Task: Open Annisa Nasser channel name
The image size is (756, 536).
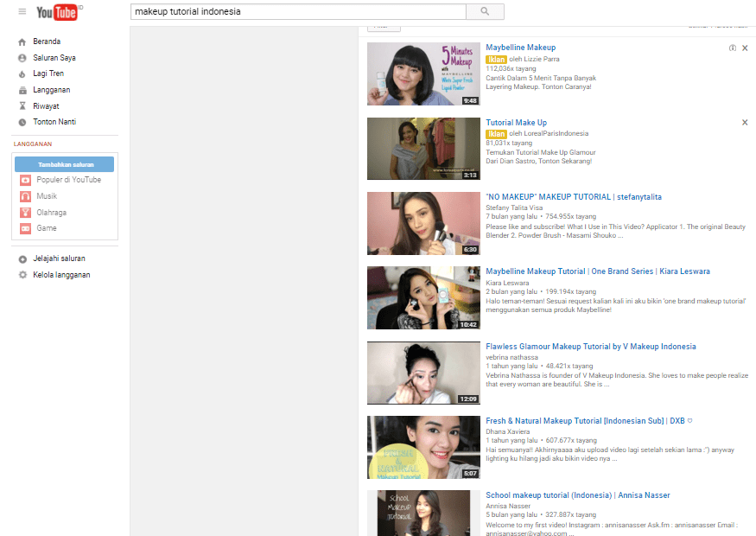Action: click(508, 506)
